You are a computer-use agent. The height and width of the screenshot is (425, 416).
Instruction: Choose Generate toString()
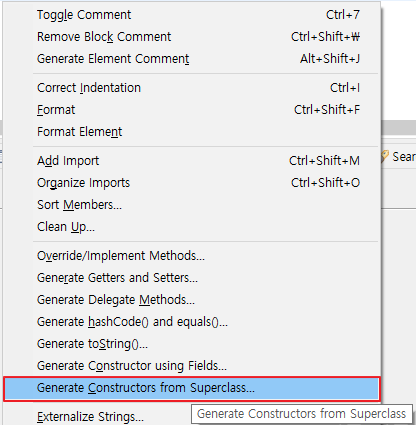pos(192,344)
